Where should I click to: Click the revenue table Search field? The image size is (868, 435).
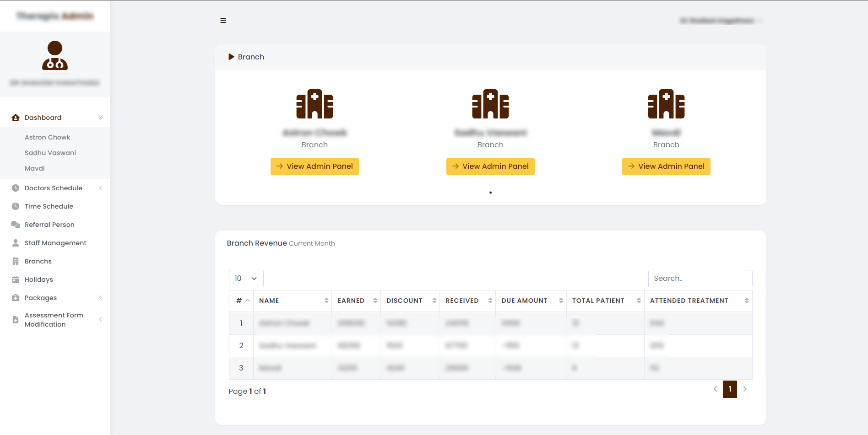[x=700, y=279]
